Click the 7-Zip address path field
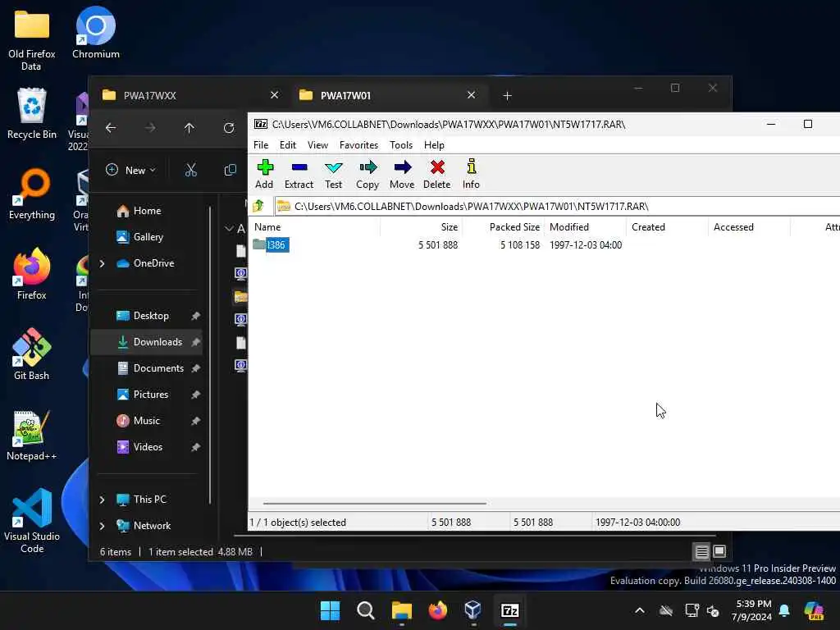The image size is (840, 630). 557,206
